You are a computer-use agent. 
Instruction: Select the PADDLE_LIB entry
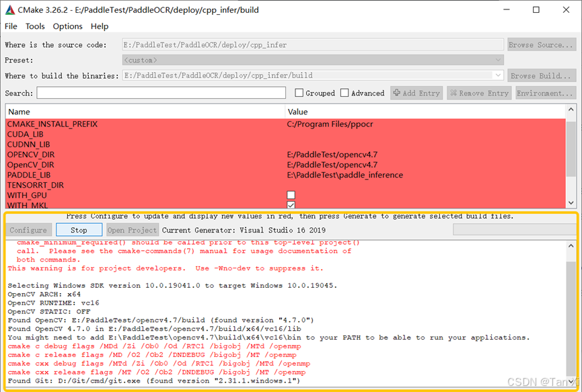pos(285,175)
